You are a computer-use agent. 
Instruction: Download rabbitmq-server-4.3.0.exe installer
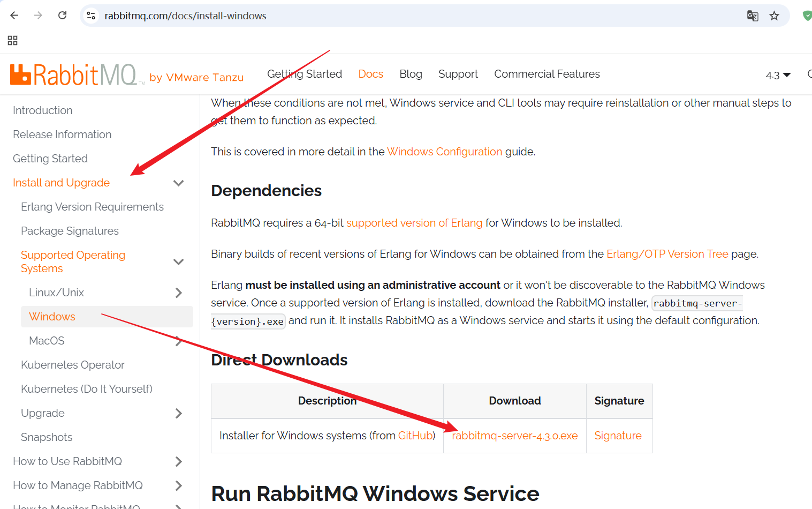coord(515,436)
